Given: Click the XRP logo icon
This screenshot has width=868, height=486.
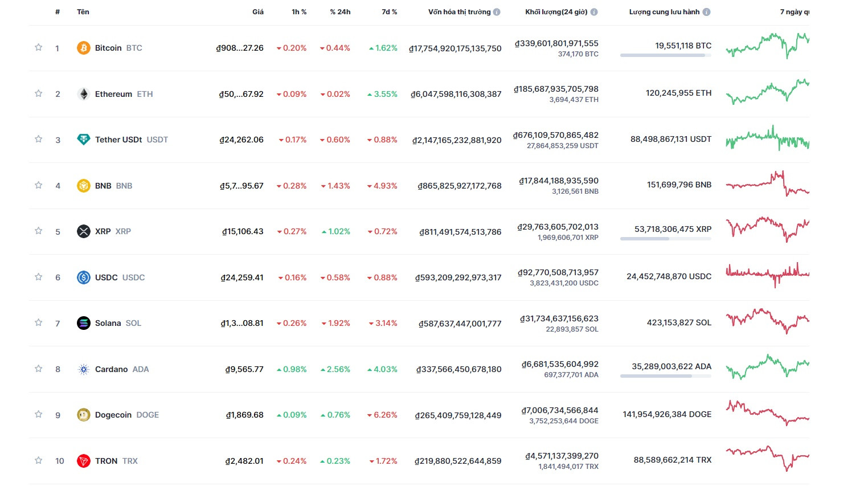Looking at the screenshot, I should [84, 231].
